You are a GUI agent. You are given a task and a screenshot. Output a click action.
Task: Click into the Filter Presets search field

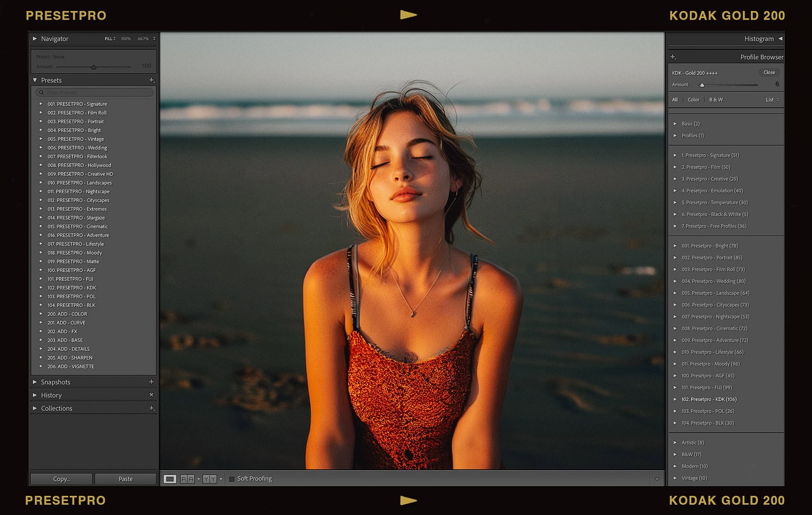(95, 93)
